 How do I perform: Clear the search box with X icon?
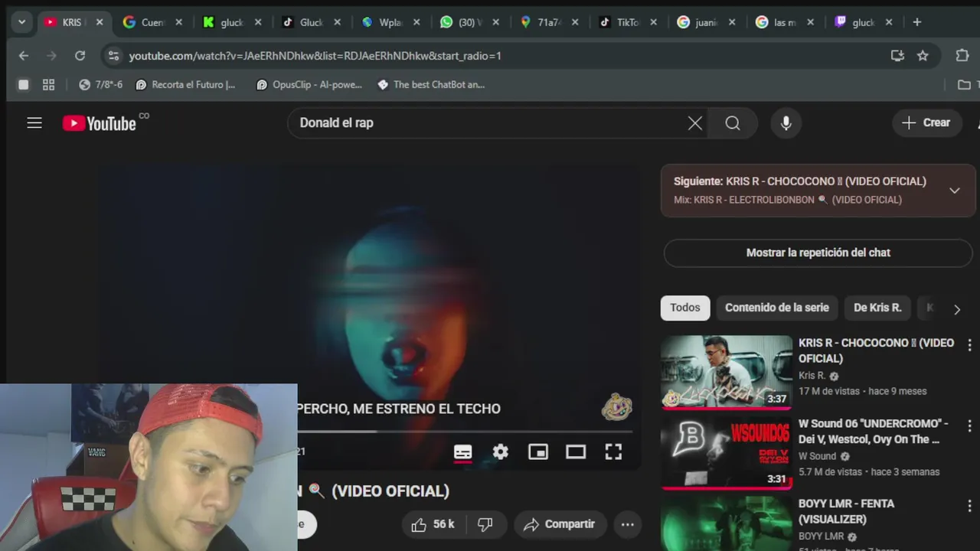[695, 123]
